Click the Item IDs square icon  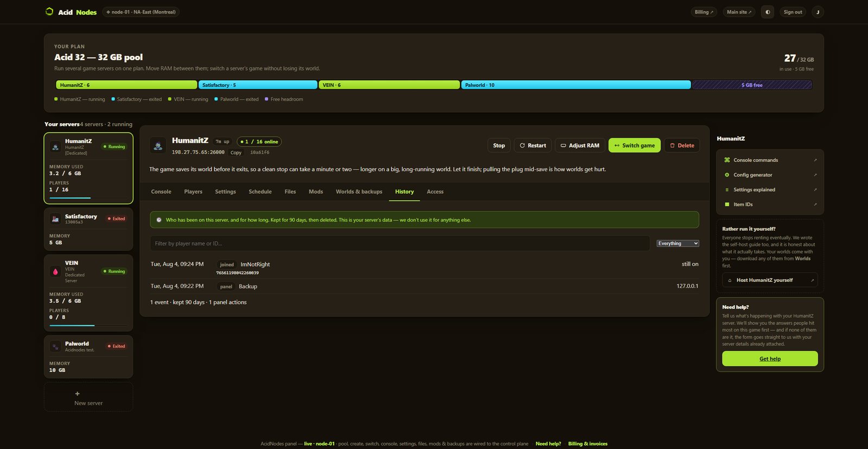coord(727,204)
